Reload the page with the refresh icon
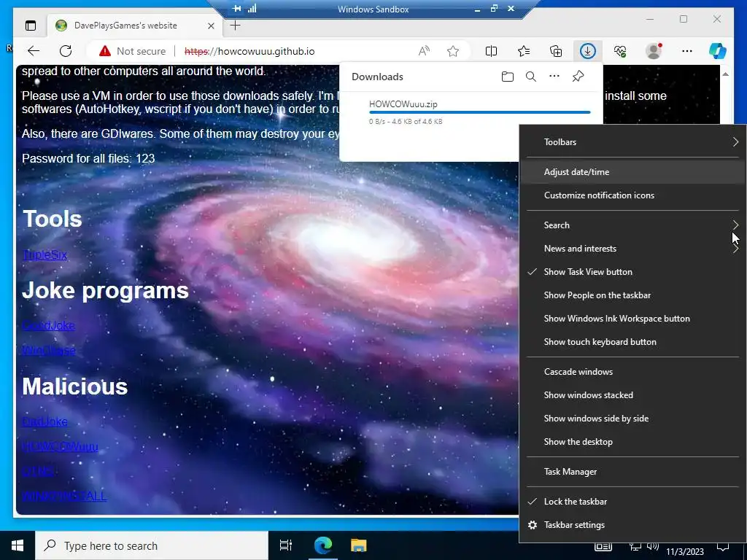 [x=66, y=51]
